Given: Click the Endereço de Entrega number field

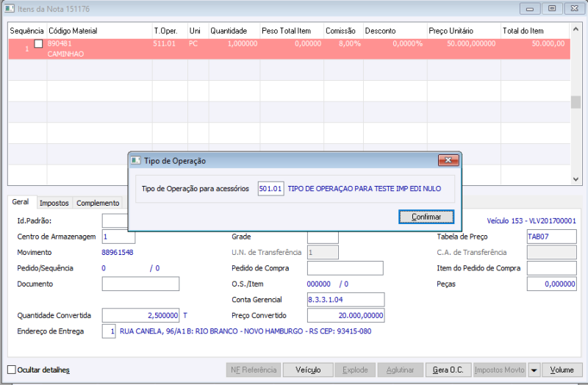Looking at the screenshot, I should click(109, 331).
